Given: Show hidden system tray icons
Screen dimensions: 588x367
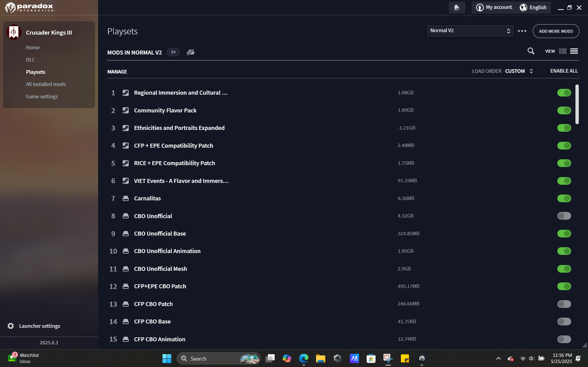Looking at the screenshot, I should point(498,358).
